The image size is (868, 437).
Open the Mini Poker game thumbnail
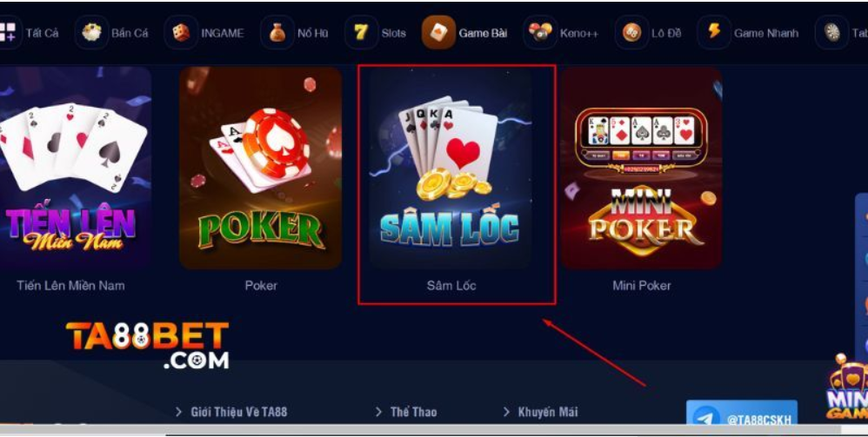[x=642, y=169]
